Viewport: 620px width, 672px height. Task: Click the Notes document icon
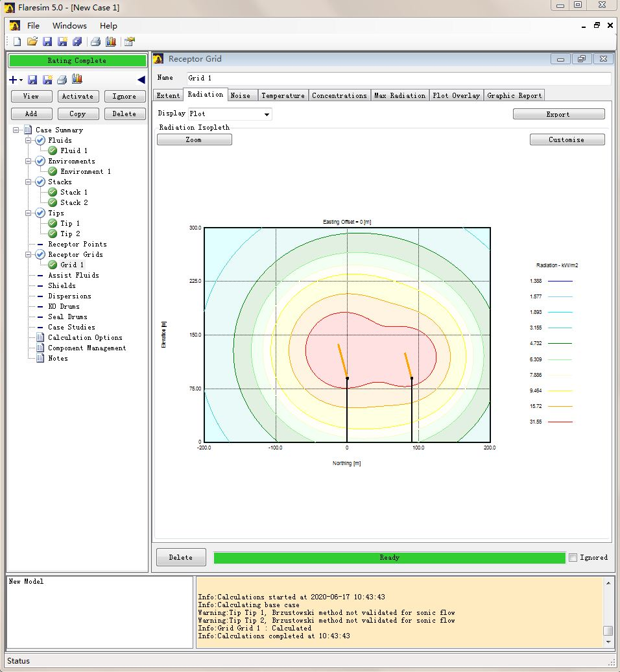tap(40, 358)
